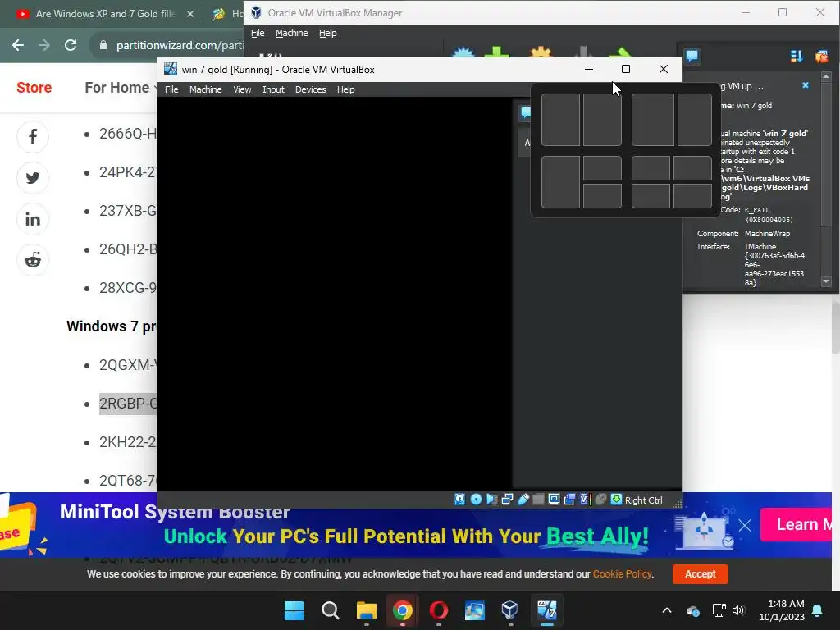The height and width of the screenshot is (630, 840).
Task: Open File Explorer from the taskbar
Action: click(367, 610)
